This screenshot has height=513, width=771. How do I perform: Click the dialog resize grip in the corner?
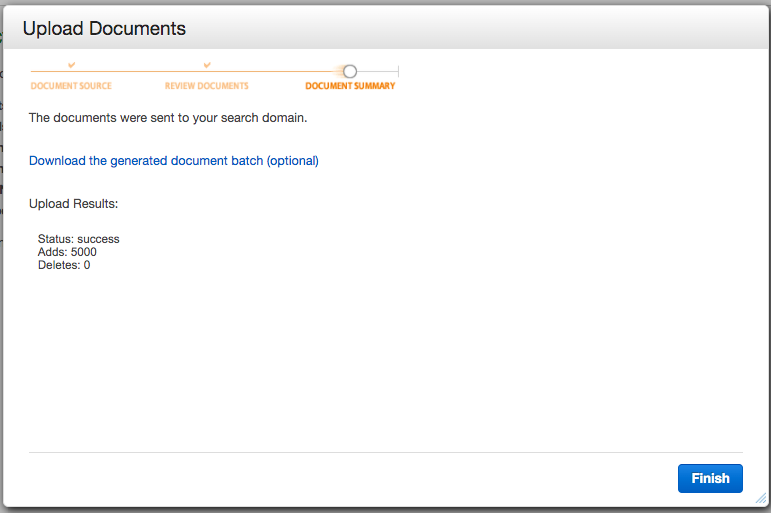click(760, 497)
